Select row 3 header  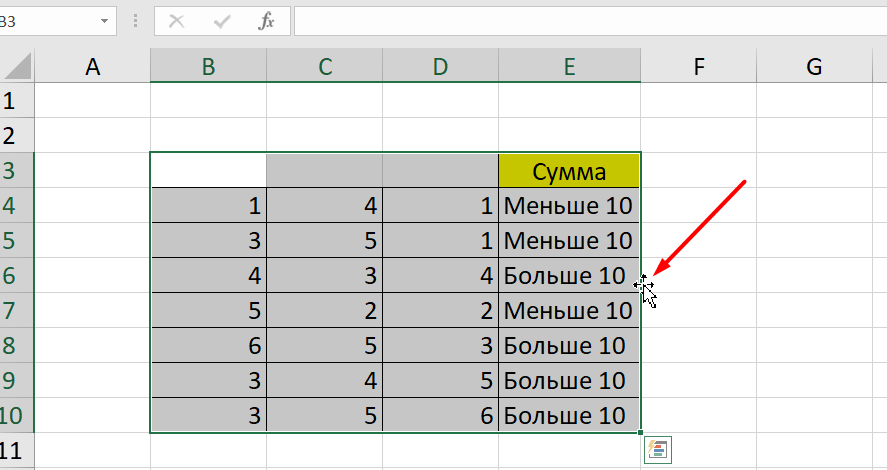pos(16,170)
